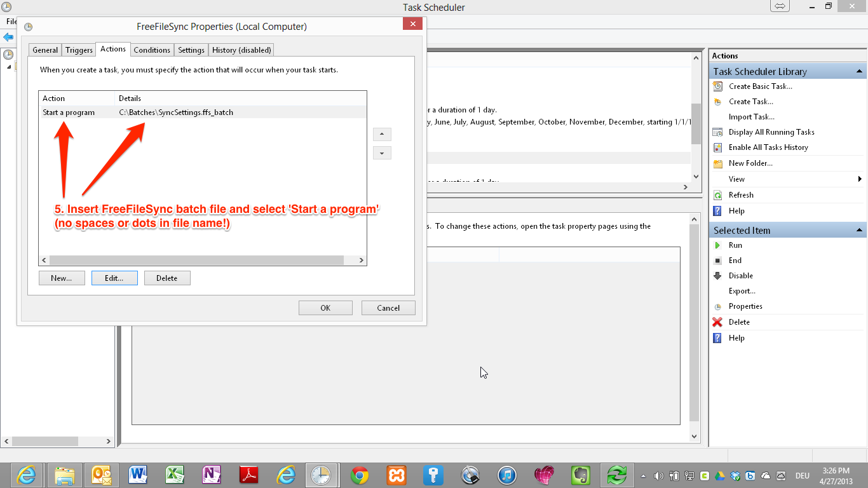This screenshot has height=488, width=868.
Task: Click the Create Basic Task icon
Action: (717, 86)
